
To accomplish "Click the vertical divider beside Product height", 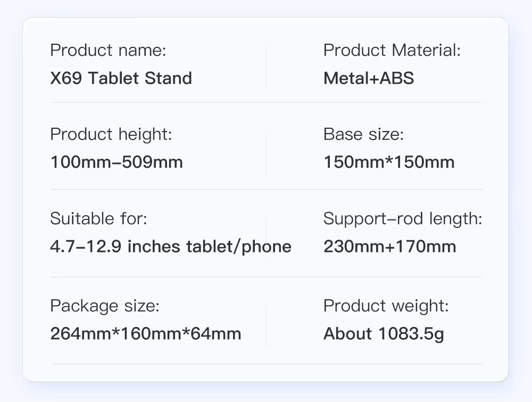I will (266, 155).
